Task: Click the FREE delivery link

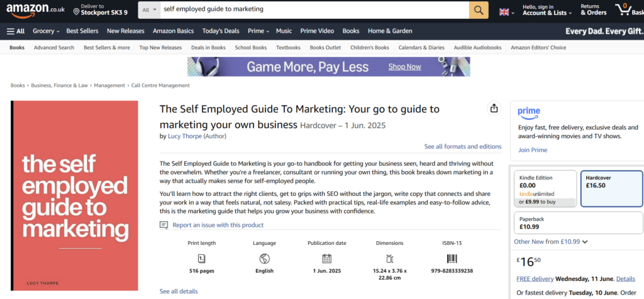Action: click(x=535, y=279)
